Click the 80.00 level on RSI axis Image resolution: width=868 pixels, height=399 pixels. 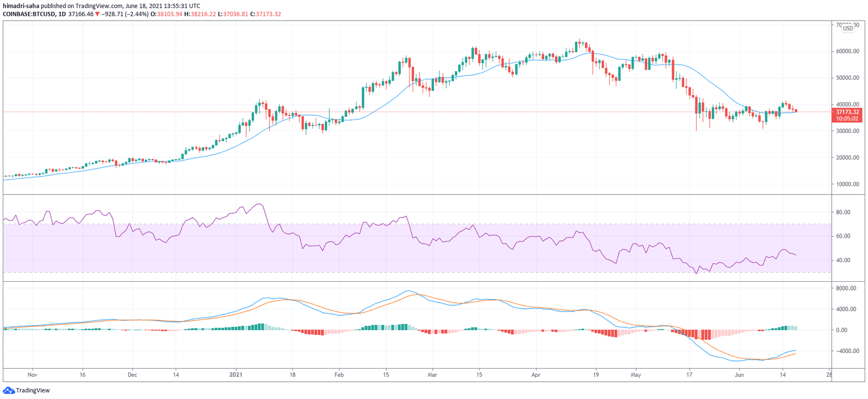[x=843, y=212]
